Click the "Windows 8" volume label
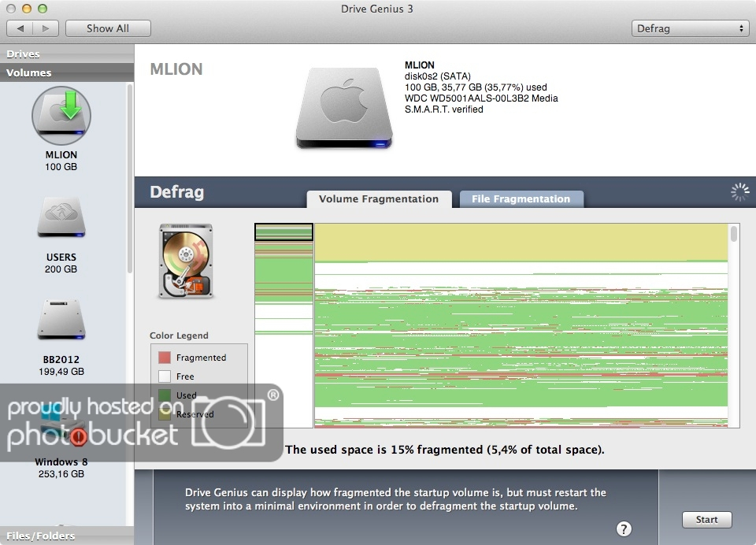Screen dimensions: 756x545 pos(61,462)
